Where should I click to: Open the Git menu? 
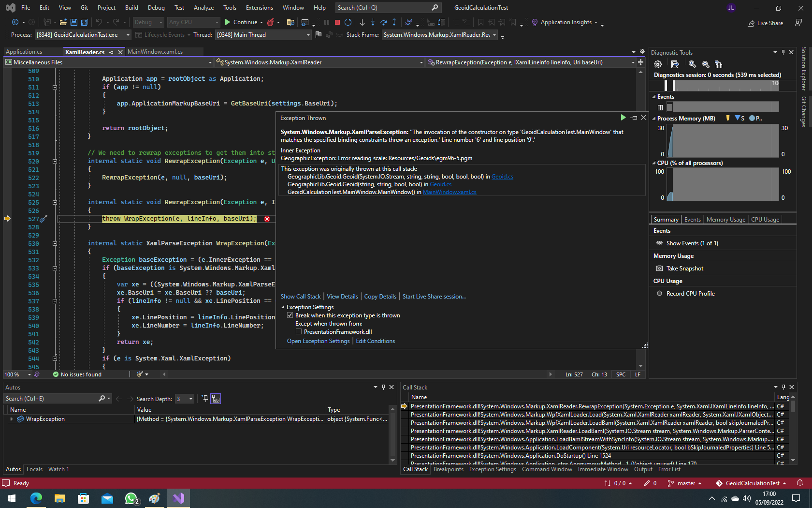pos(85,8)
